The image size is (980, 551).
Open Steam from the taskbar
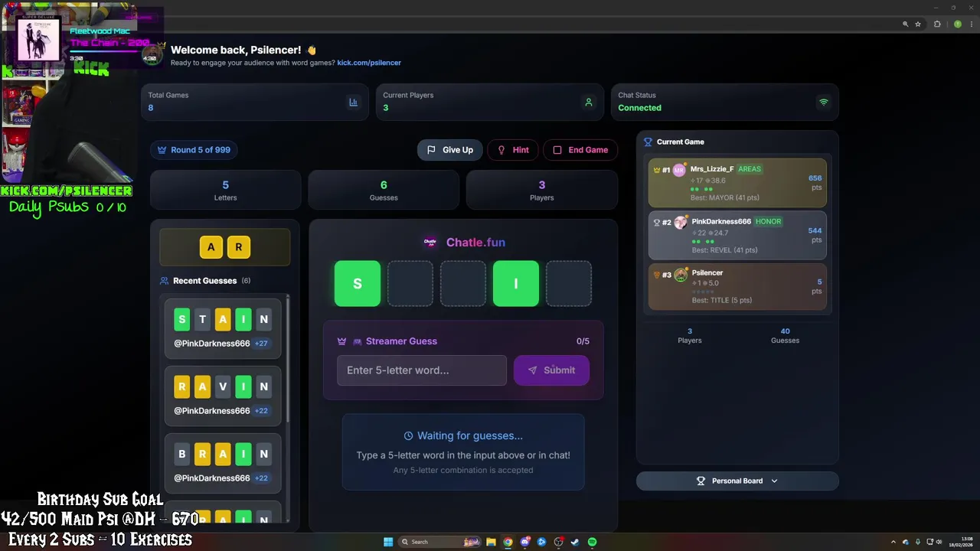[x=575, y=542]
